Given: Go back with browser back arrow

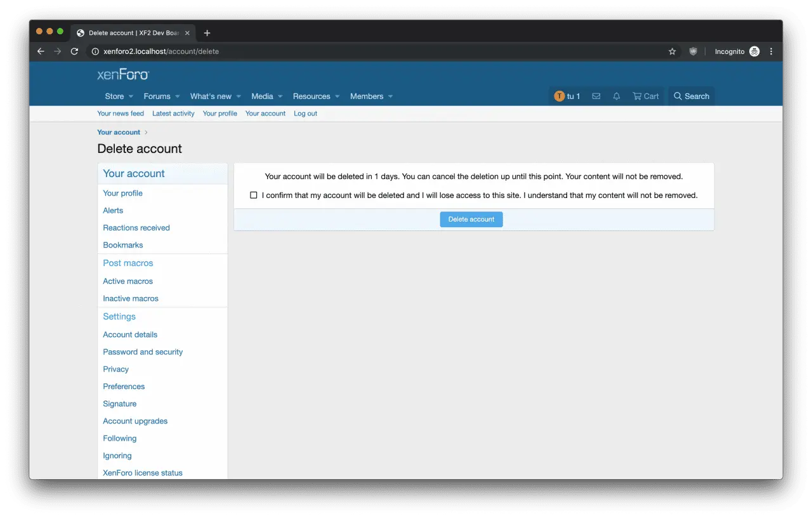Looking at the screenshot, I should coord(41,51).
